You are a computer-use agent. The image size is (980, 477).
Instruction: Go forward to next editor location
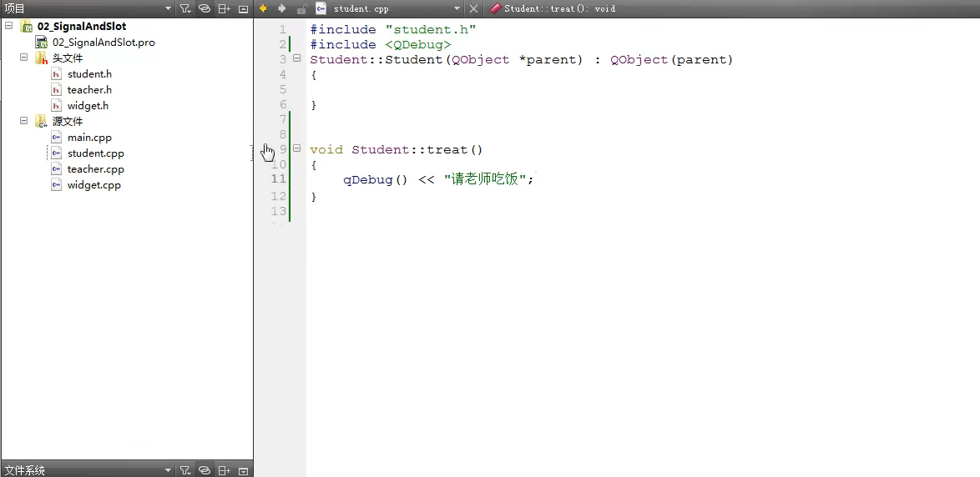tap(282, 8)
